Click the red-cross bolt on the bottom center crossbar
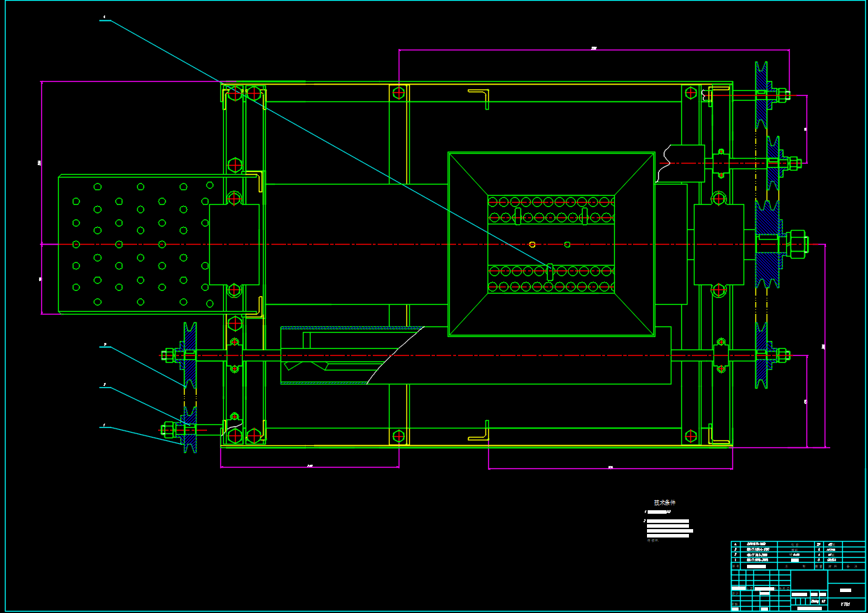 399,436
